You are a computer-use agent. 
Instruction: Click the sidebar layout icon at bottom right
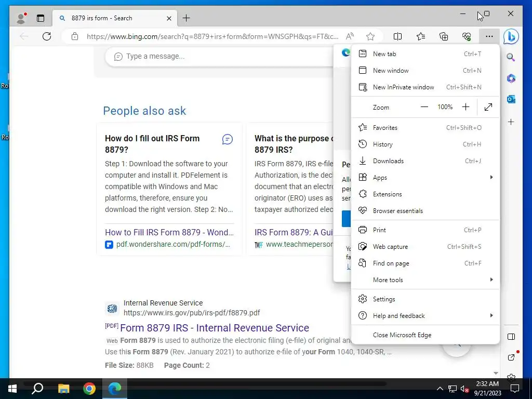(511, 337)
